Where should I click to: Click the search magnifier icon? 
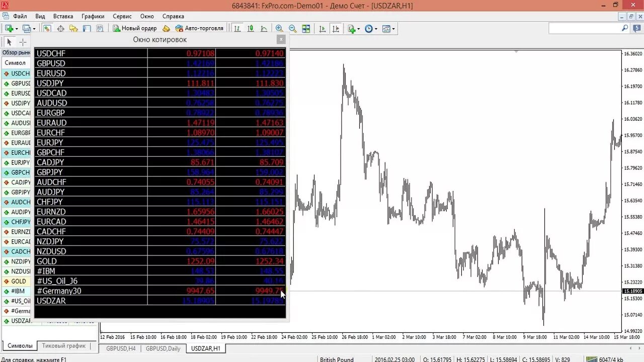click(x=625, y=29)
